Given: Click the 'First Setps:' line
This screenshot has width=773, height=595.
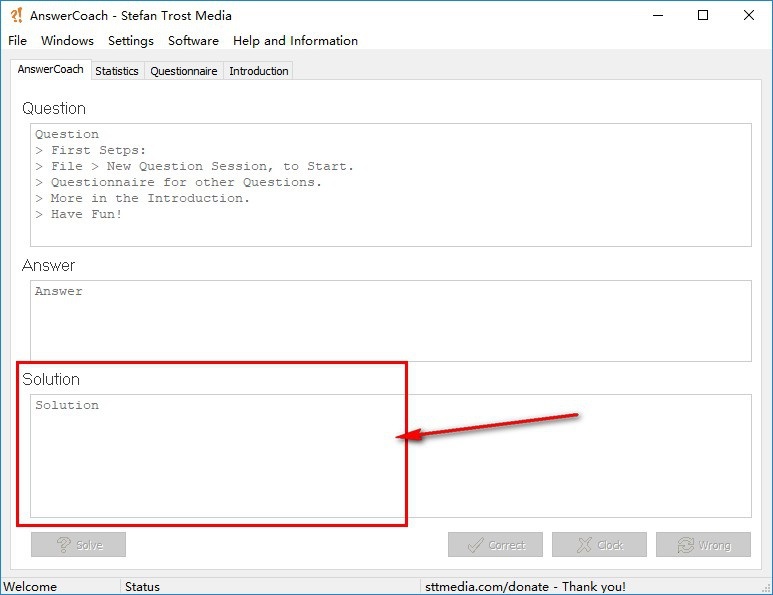Looking at the screenshot, I should [x=91, y=150].
